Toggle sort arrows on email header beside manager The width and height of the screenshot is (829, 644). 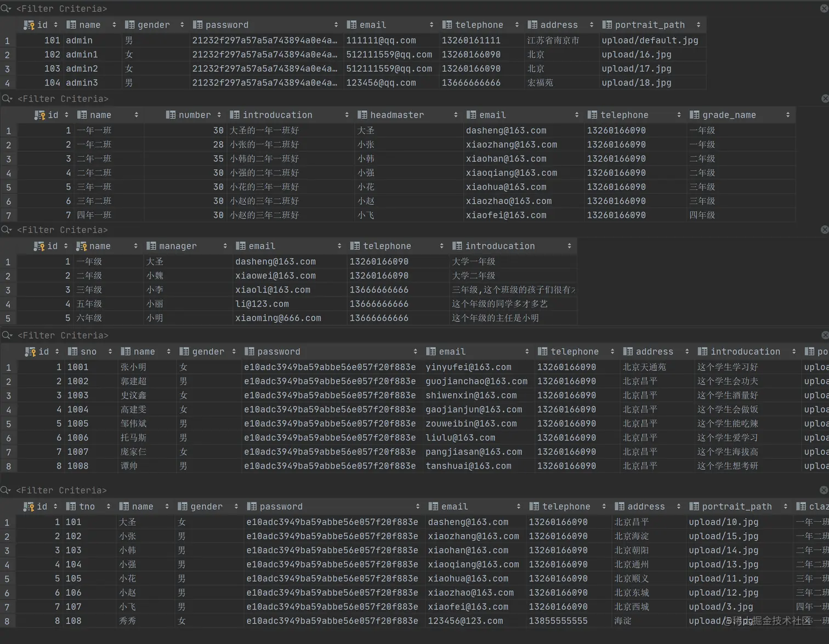pyautogui.click(x=339, y=246)
